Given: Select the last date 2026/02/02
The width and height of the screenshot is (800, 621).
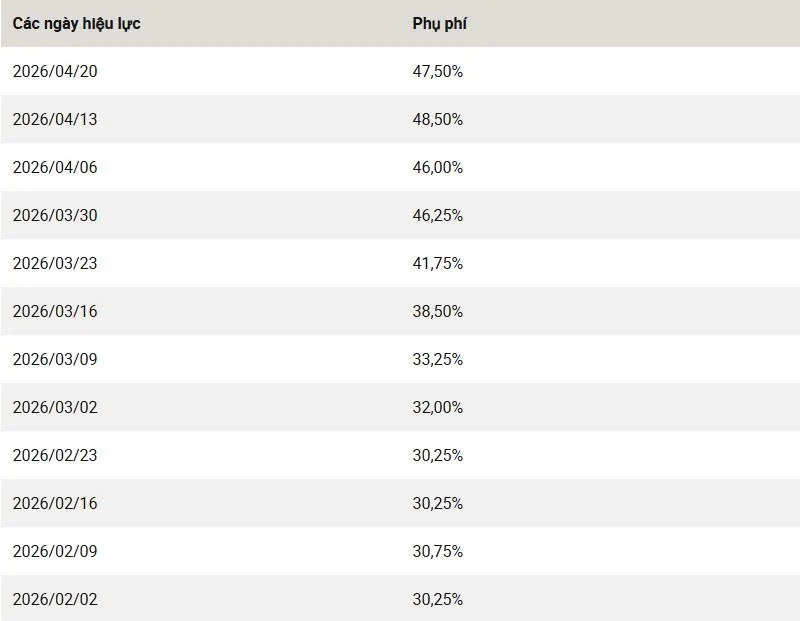Looking at the screenshot, I should (x=55, y=599).
